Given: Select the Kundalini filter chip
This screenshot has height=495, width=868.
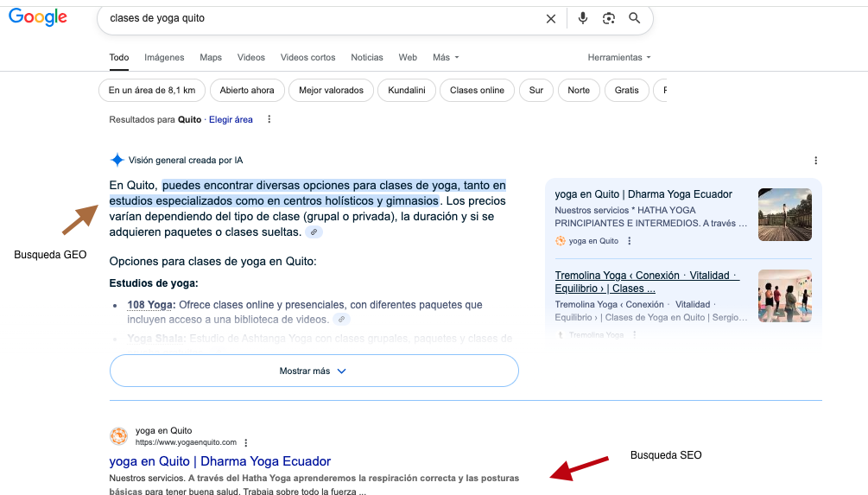Looking at the screenshot, I should click(406, 90).
